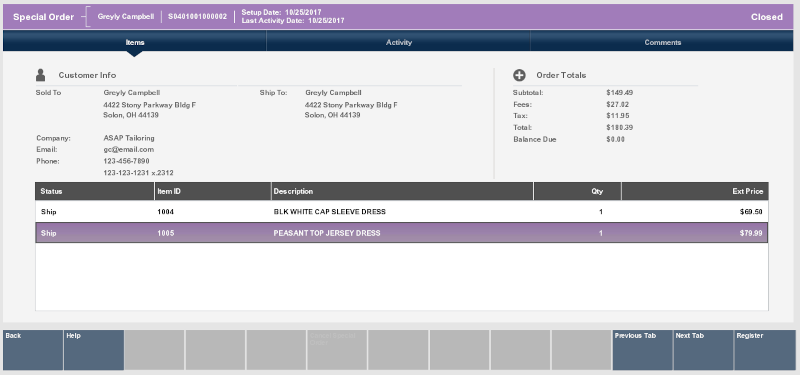
Task: Click item ID 1005
Action: [x=165, y=233]
